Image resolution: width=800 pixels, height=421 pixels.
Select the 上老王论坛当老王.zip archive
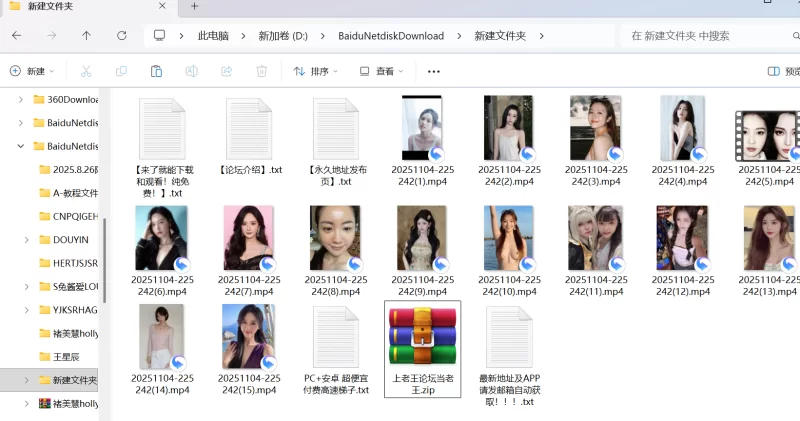(x=422, y=349)
